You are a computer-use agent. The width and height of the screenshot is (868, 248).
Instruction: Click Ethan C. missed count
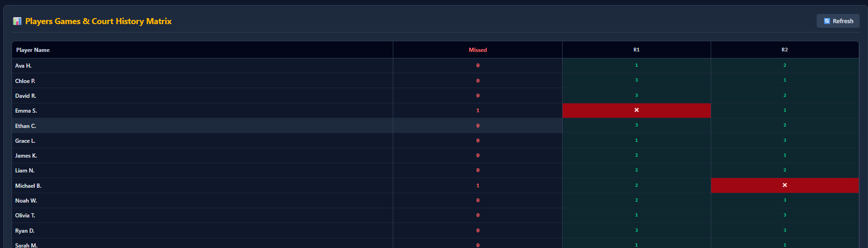click(478, 125)
